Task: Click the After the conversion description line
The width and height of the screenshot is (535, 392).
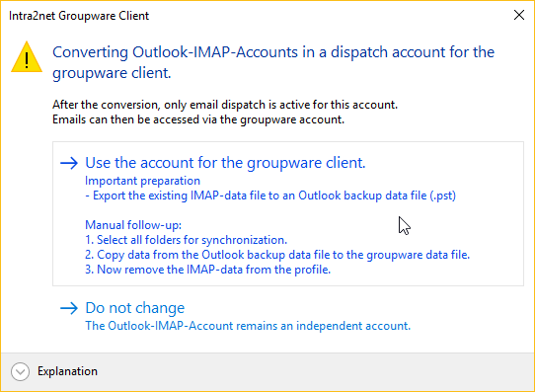Action: (225, 105)
